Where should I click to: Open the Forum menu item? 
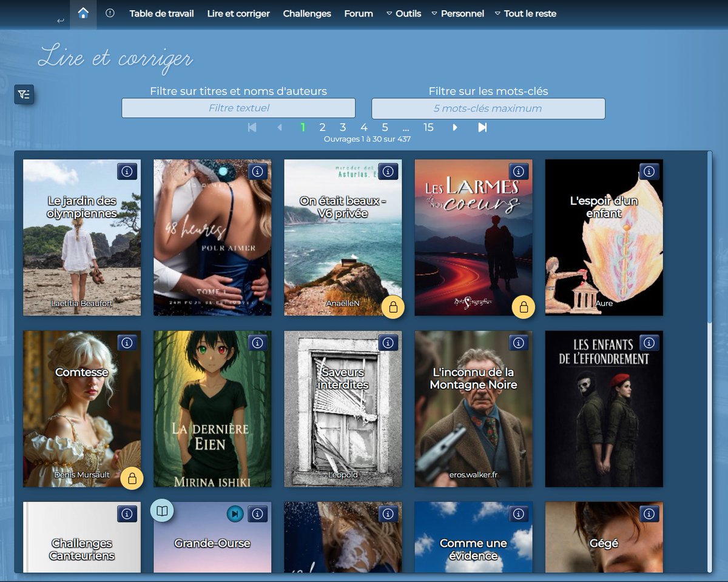[359, 13]
